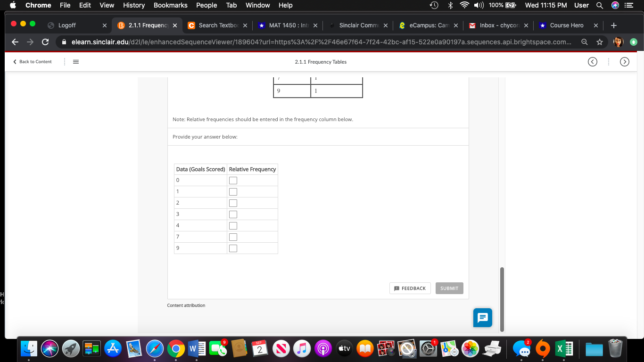Screen dimensions: 644x362
Task: Open a new browser tab
Action: (x=613, y=25)
